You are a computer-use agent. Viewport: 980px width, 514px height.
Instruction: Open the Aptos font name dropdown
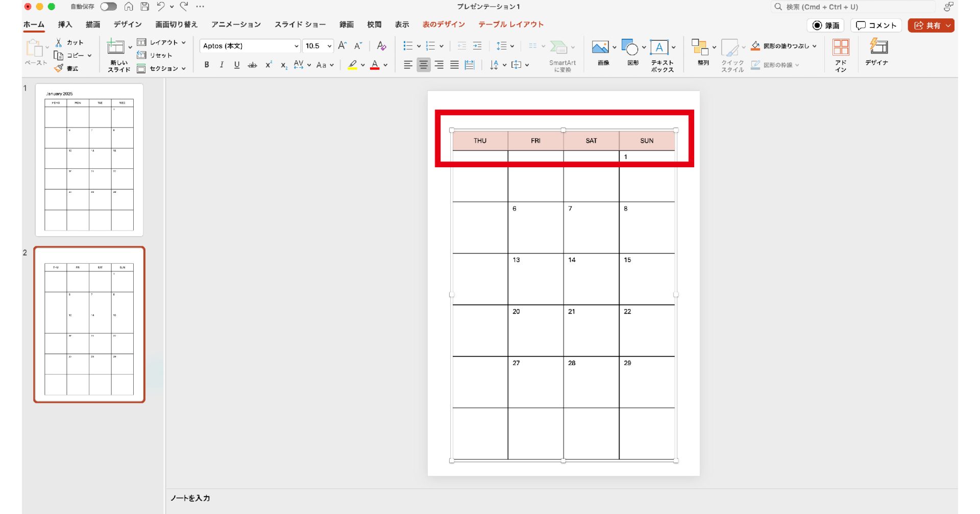(x=296, y=46)
